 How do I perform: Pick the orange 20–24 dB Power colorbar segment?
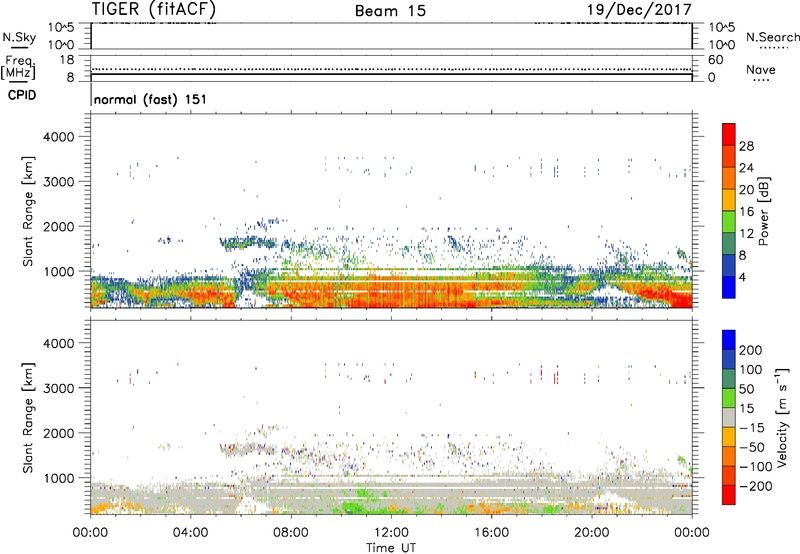729,178
